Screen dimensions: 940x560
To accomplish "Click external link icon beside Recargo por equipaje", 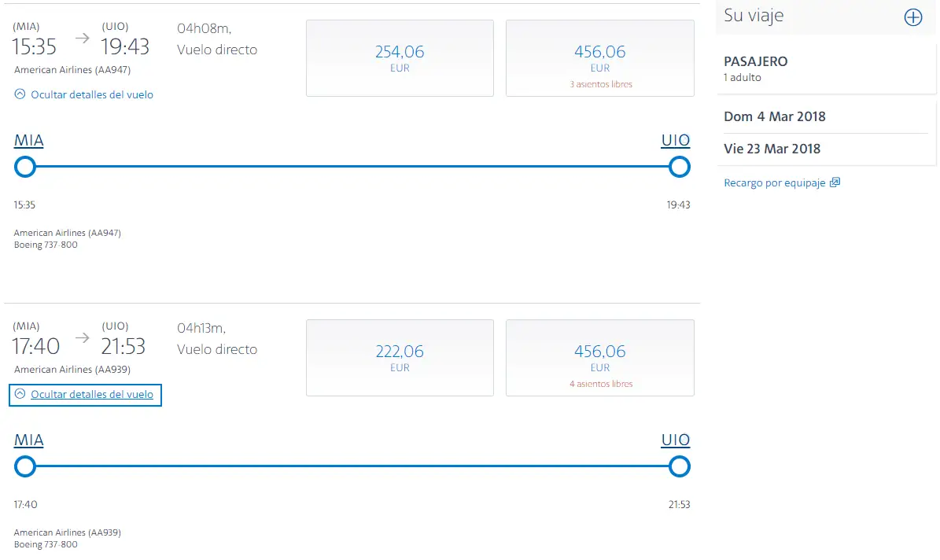I will click(x=835, y=182).
